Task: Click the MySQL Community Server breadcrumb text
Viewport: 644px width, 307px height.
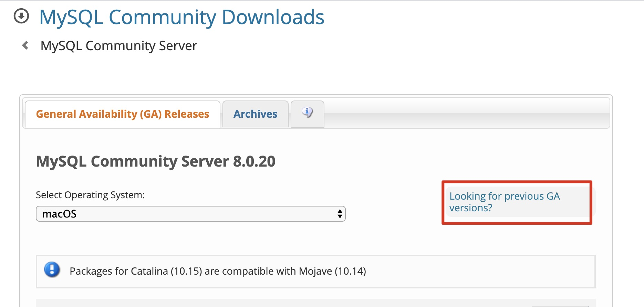Action: [119, 46]
